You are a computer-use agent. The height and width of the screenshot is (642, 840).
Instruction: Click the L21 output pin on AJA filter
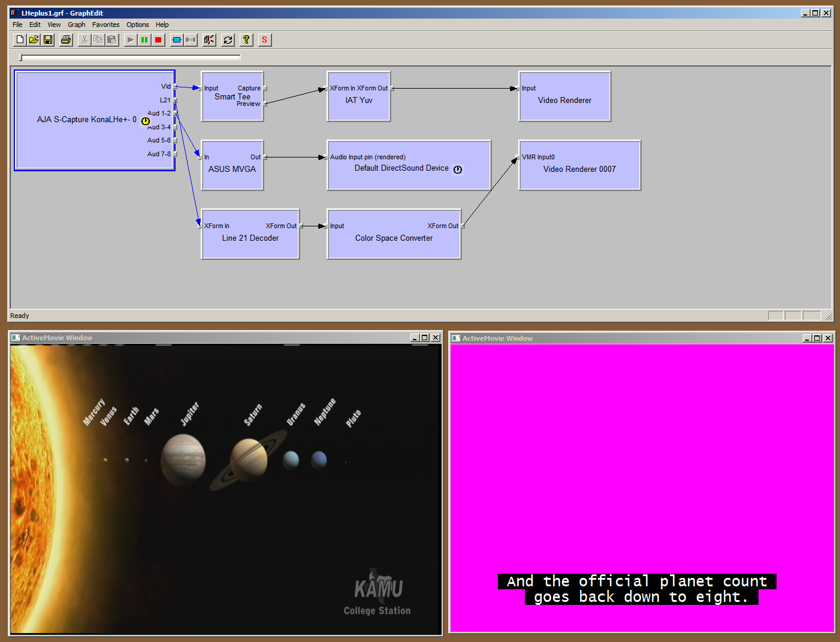click(175, 100)
